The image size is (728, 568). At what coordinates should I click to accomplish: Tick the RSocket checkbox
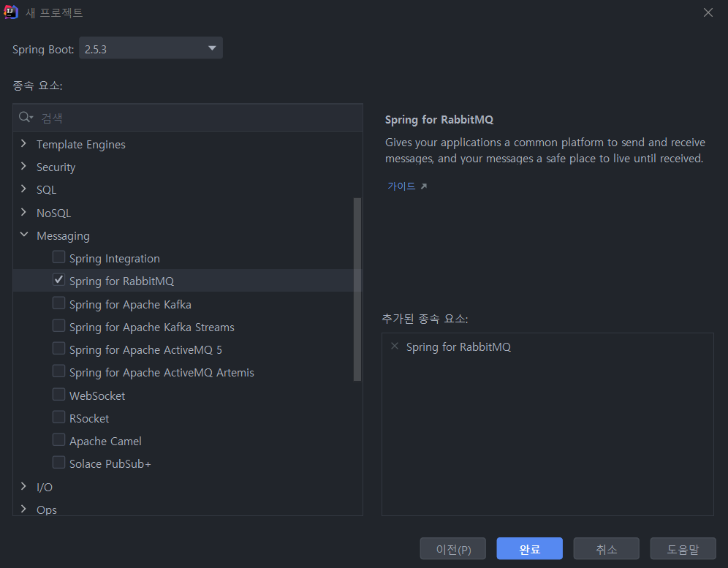point(59,417)
